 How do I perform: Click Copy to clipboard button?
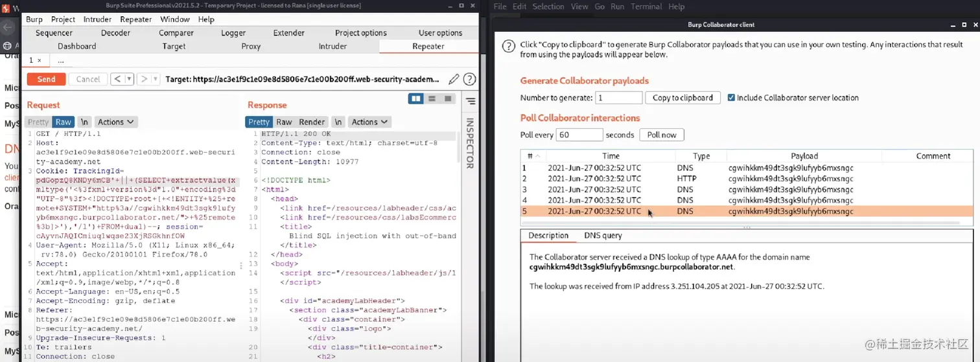(682, 98)
